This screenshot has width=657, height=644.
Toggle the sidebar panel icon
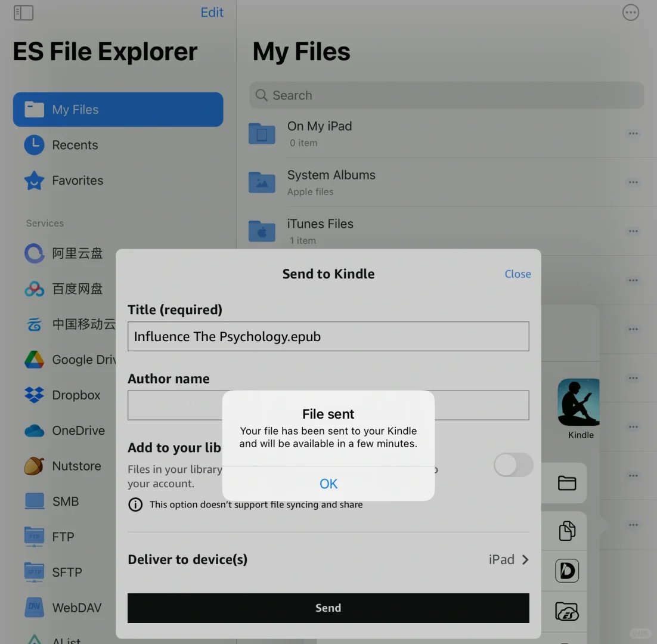point(23,13)
